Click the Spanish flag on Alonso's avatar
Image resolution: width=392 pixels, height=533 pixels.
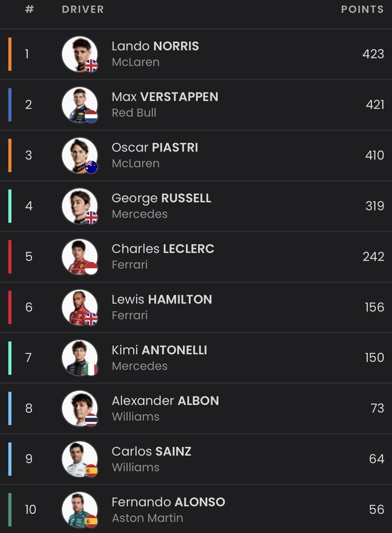pyautogui.click(x=91, y=522)
